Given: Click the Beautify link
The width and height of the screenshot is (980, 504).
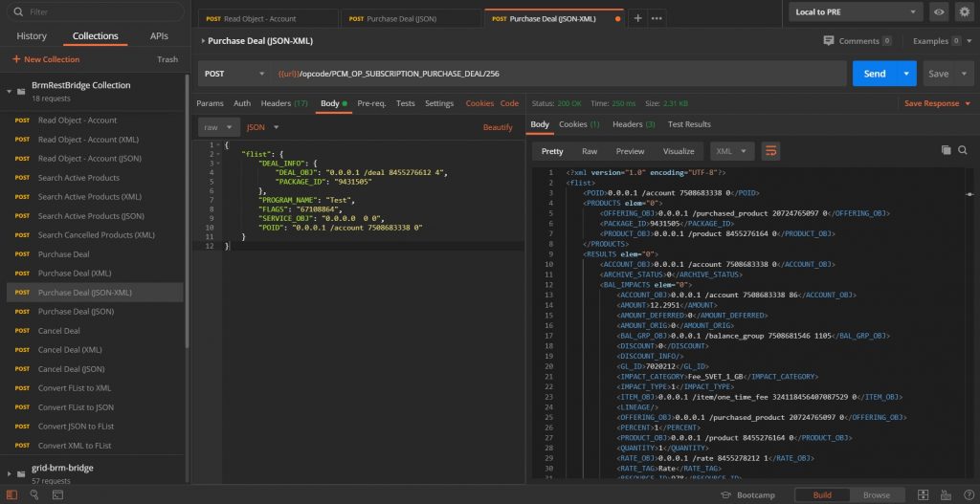Looking at the screenshot, I should [x=498, y=127].
